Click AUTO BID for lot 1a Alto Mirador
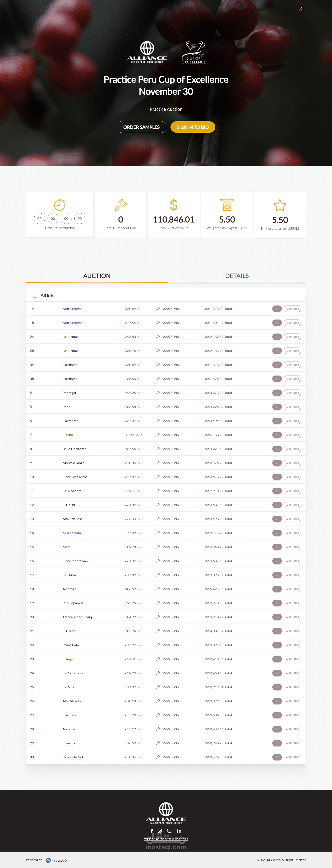 pos(292,309)
